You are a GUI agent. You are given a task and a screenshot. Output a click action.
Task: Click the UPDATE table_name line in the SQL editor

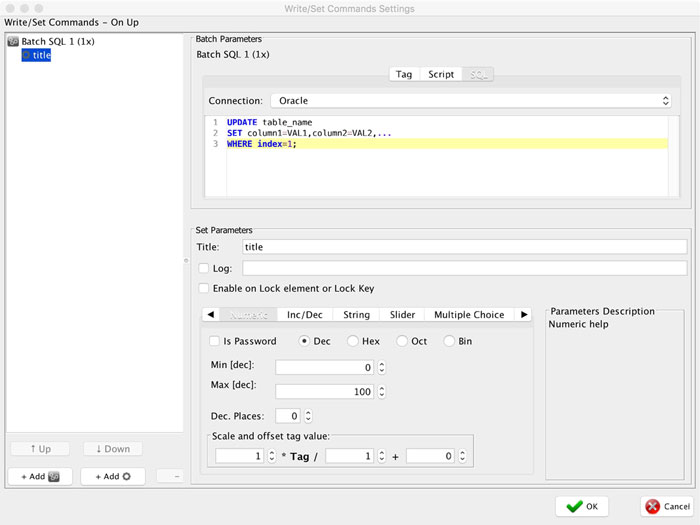[269, 122]
